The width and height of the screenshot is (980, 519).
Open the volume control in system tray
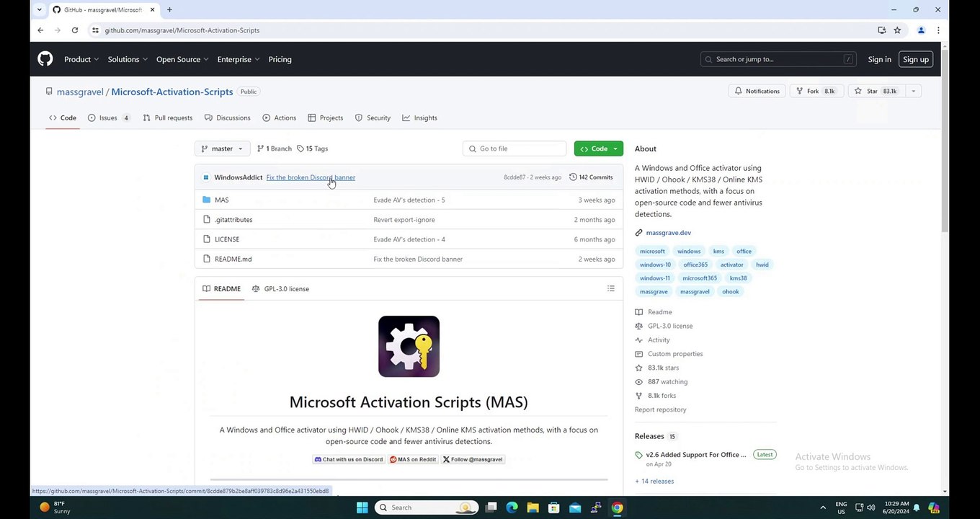(x=870, y=507)
